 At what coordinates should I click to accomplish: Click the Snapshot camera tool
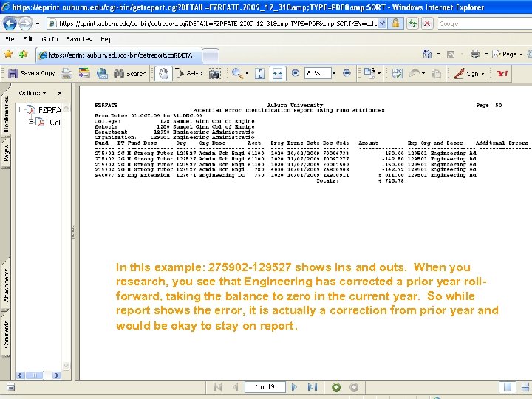click(x=215, y=74)
